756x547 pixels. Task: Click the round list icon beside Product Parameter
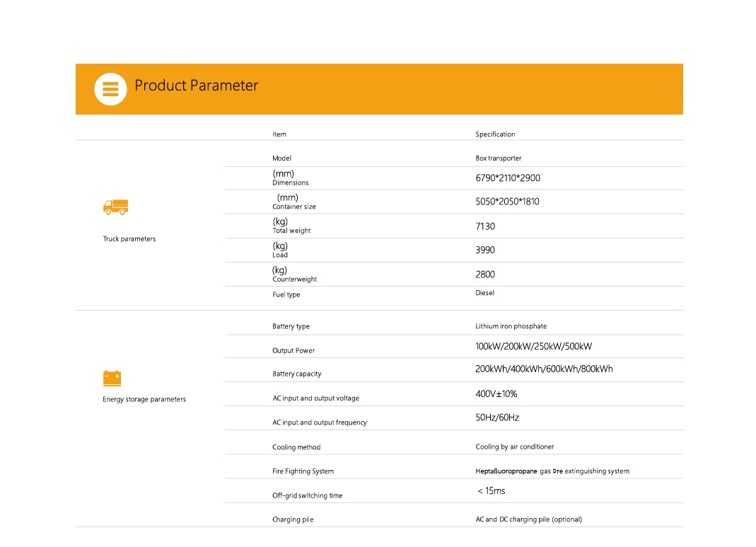[110, 89]
